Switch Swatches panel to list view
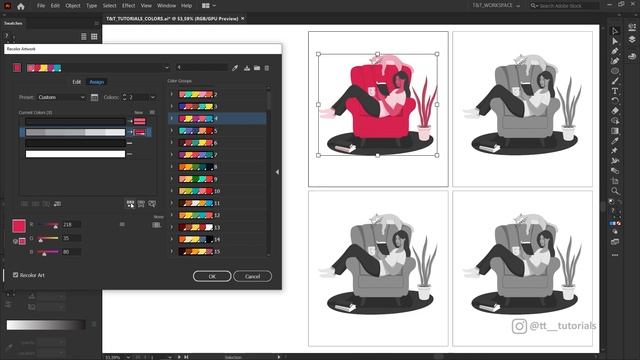 [x=84, y=37]
